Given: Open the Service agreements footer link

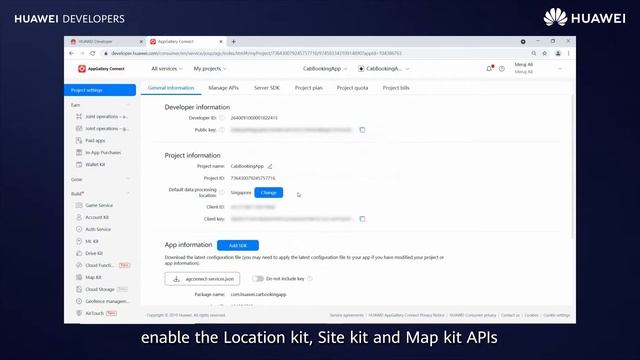Looking at the screenshot, I should (x=347, y=315).
